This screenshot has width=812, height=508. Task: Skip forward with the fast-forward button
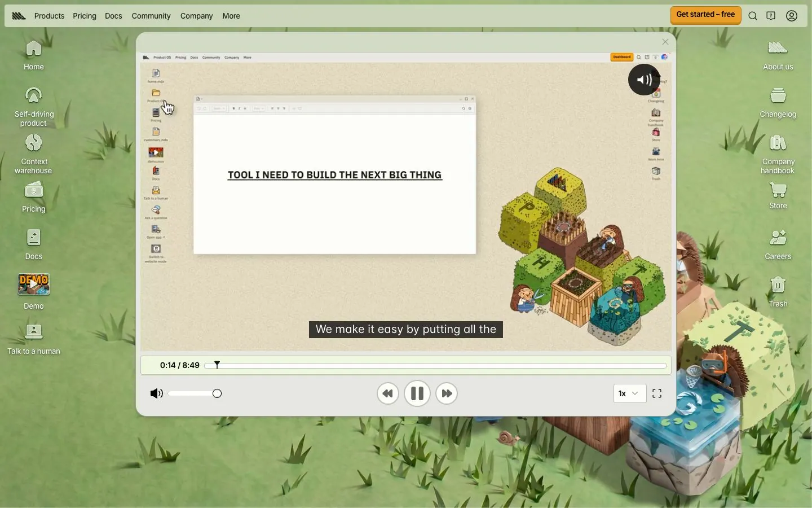click(447, 393)
